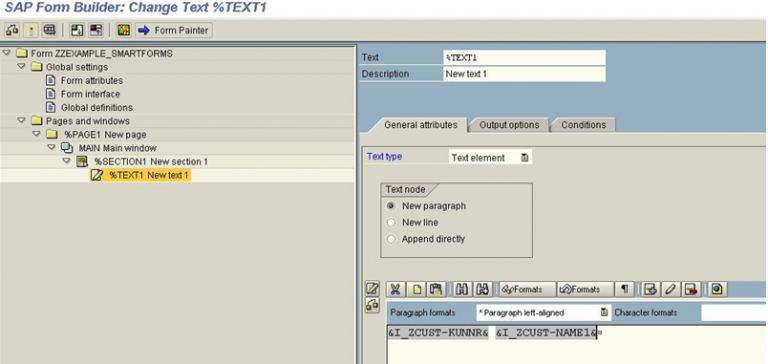Screen dimensions: 768x364
Task: Click the Change Field pencil icon
Action: coord(670,290)
